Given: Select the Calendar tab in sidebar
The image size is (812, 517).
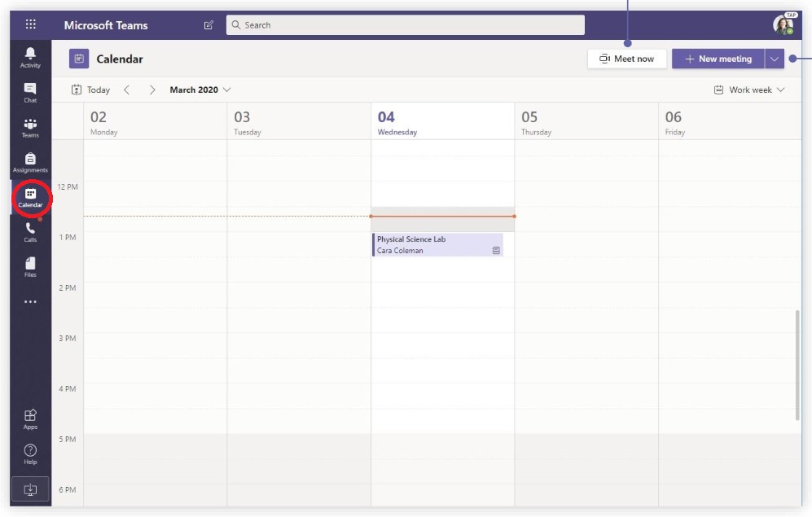Looking at the screenshot, I should (30, 198).
